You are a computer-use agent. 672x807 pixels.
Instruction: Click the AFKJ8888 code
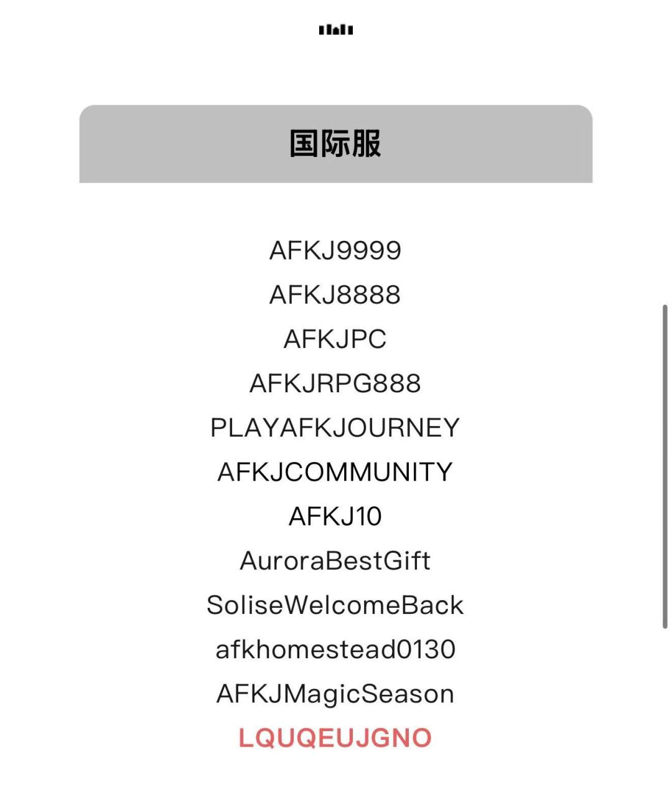[335, 295]
